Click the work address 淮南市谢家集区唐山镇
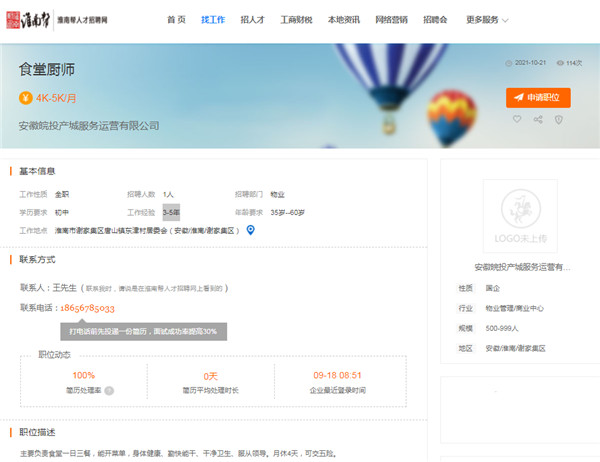Screen dimensions: 600x462 tap(147, 230)
